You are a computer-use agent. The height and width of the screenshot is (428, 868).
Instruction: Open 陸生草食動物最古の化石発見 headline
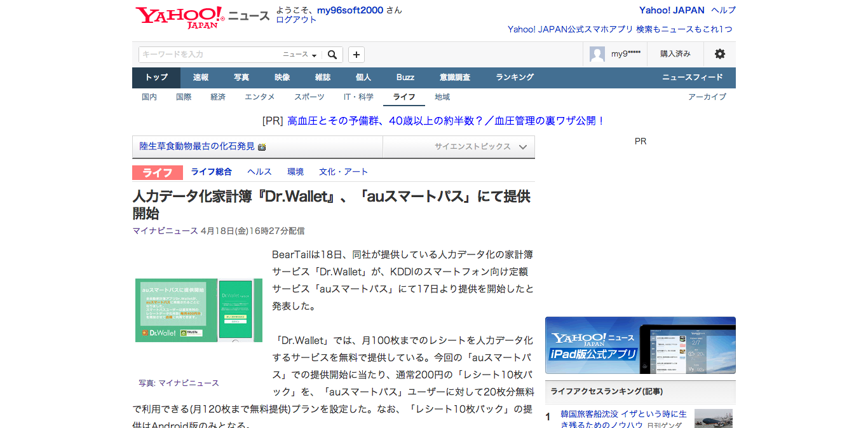coord(197,146)
